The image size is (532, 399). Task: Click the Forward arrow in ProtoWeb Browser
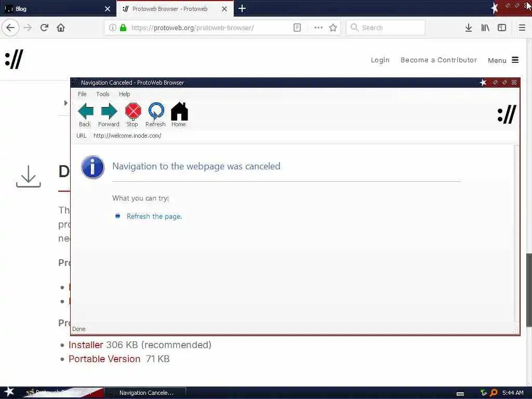pyautogui.click(x=109, y=111)
